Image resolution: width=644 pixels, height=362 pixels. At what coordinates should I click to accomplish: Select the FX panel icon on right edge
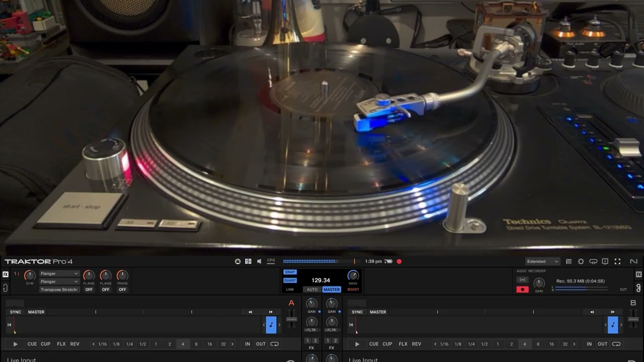(x=639, y=275)
